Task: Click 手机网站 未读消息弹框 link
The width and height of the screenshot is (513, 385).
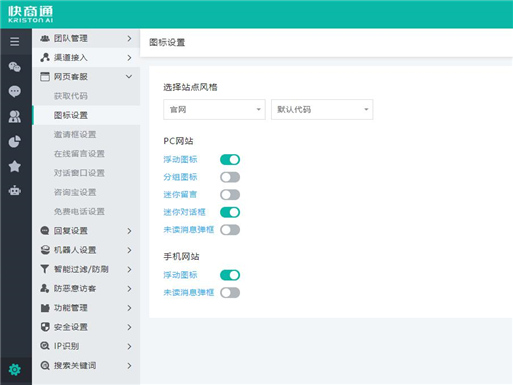Action: (x=189, y=293)
